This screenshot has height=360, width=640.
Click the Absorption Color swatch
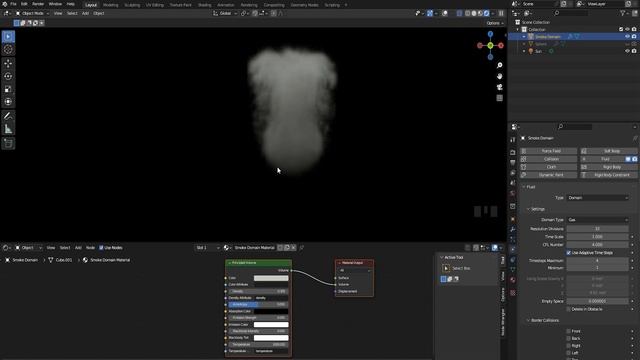tap(271, 311)
